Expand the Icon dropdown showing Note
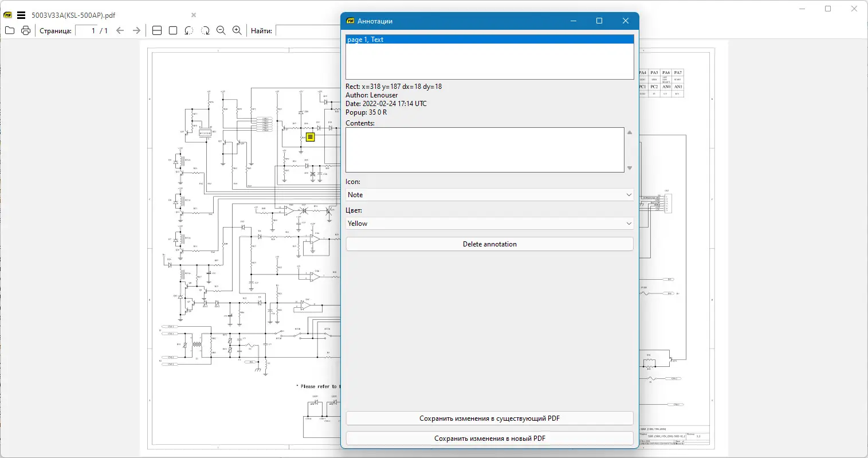 coord(489,195)
